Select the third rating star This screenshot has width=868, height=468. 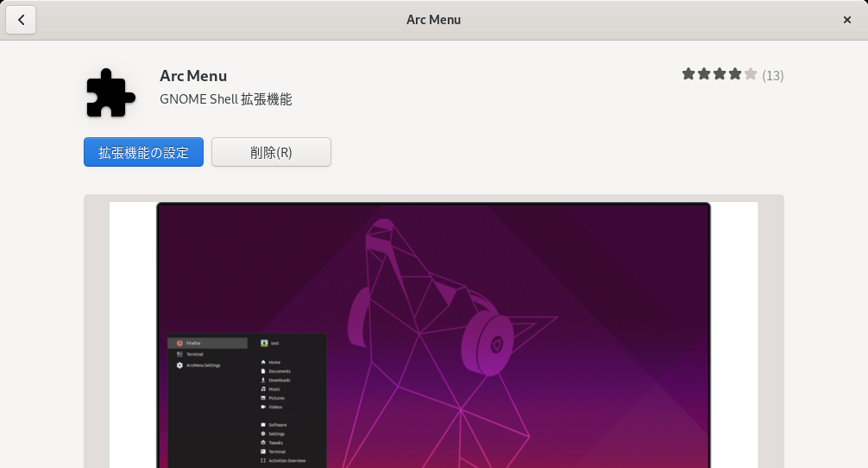coord(719,74)
